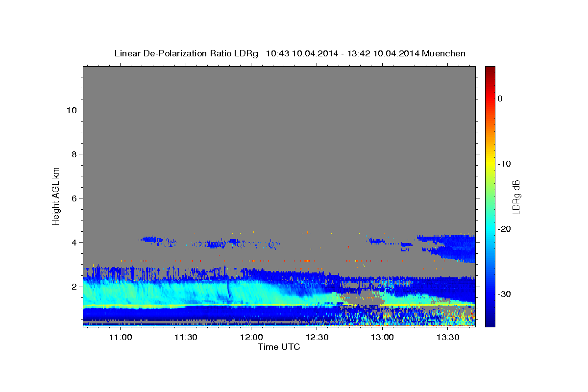
Task: Click the 'LDRg dB' colorbar label
Action: click(516, 197)
